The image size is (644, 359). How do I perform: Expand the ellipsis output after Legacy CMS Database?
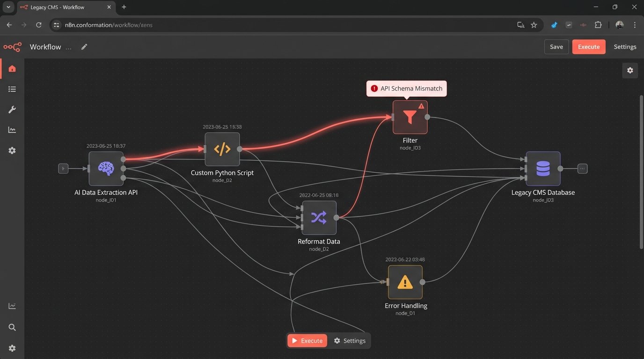(x=582, y=169)
